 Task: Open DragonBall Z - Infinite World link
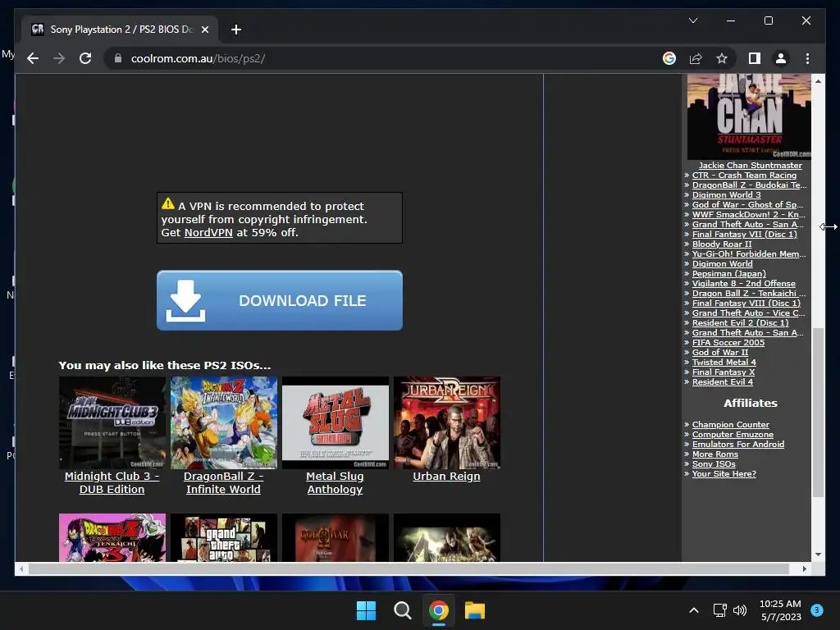[223, 482]
